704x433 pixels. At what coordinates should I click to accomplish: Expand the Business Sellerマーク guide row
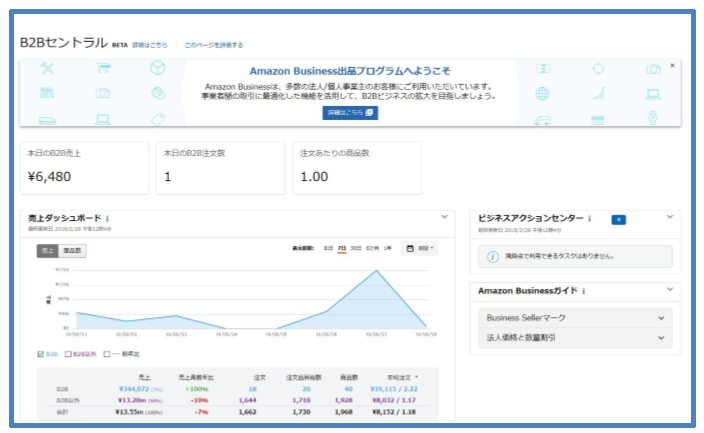(x=575, y=318)
